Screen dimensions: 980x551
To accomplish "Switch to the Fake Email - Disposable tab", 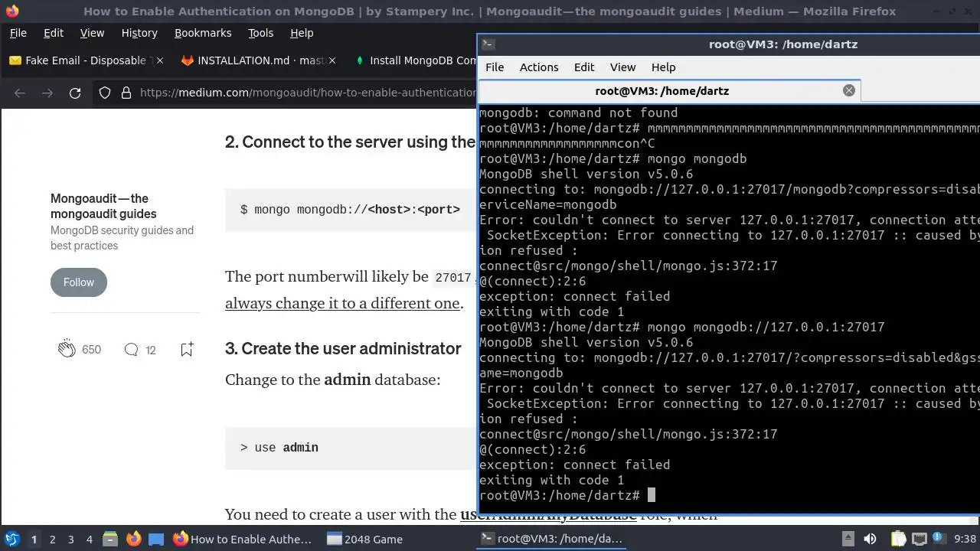I will (x=84, y=60).
